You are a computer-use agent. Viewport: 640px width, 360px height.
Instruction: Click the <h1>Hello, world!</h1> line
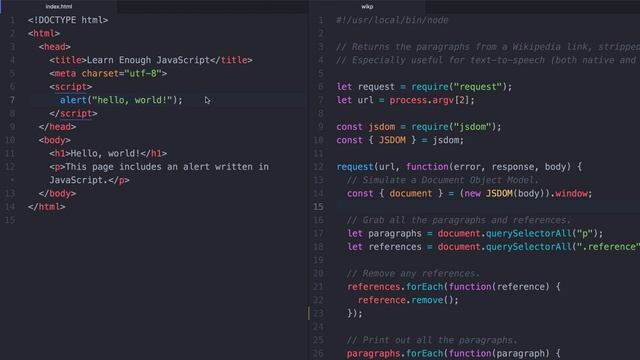coord(108,153)
